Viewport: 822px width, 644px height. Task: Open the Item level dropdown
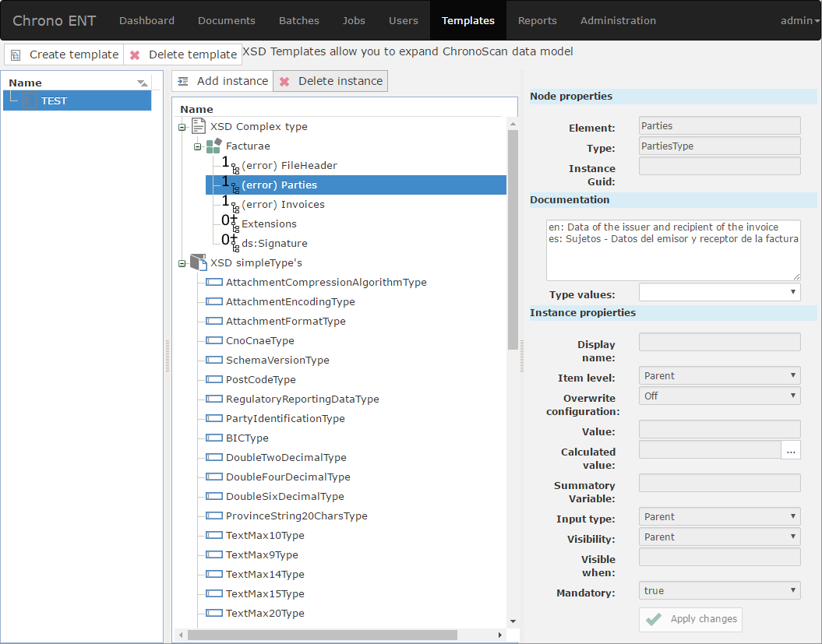click(719, 376)
